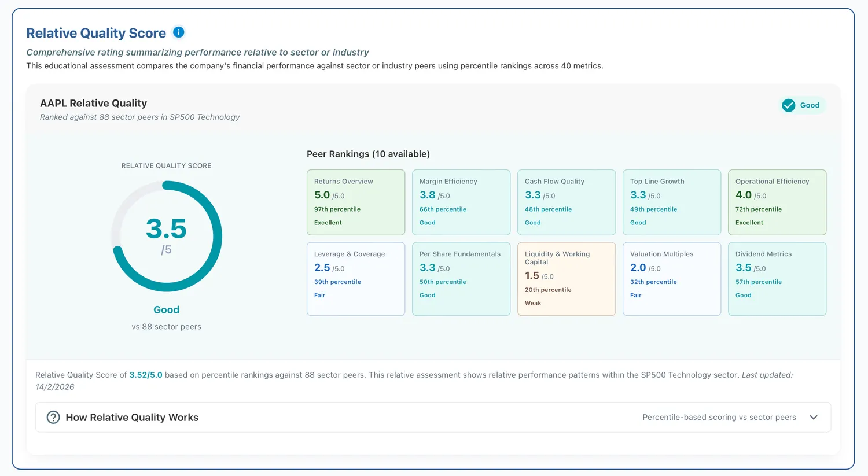Open the How Relative Quality Works section
Screen dimensions: 868x476
coord(433,417)
